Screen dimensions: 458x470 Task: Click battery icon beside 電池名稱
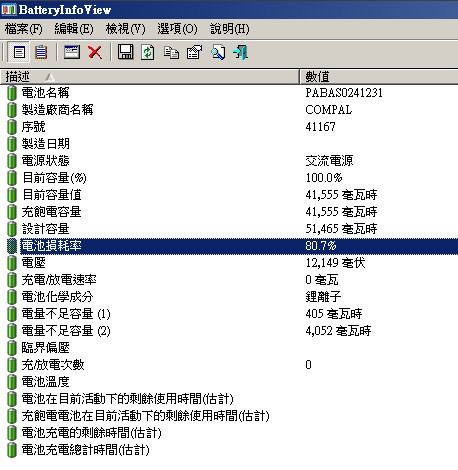[x=12, y=93]
